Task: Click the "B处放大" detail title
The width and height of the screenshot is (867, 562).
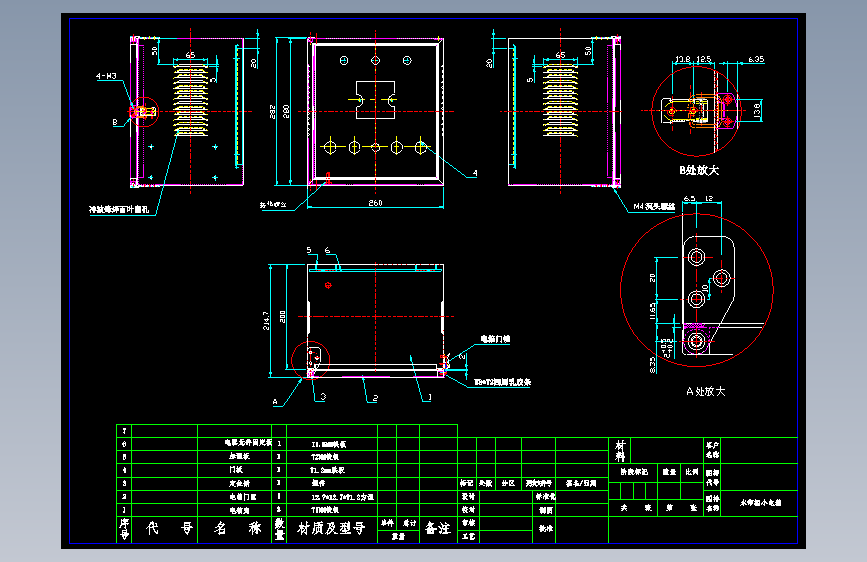Action: pyautogui.click(x=699, y=170)
